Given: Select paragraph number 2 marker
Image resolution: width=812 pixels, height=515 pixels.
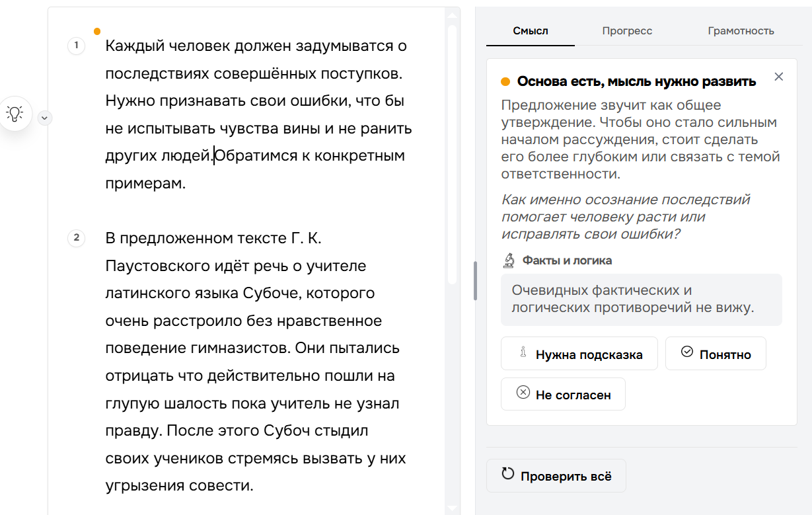Looking at the screenshot, I should 76,238.
